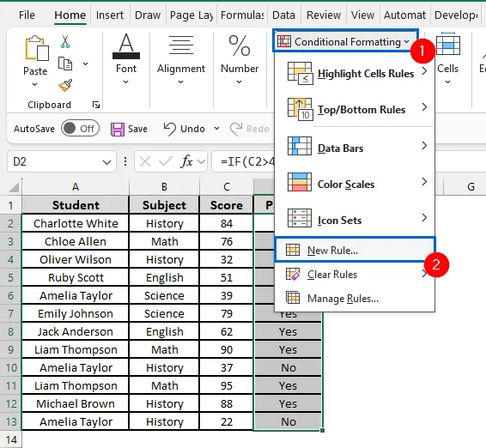Viewport: 486px width, 448px height.
Task: Open Color Scales submenu
Action: pos(355,184)
